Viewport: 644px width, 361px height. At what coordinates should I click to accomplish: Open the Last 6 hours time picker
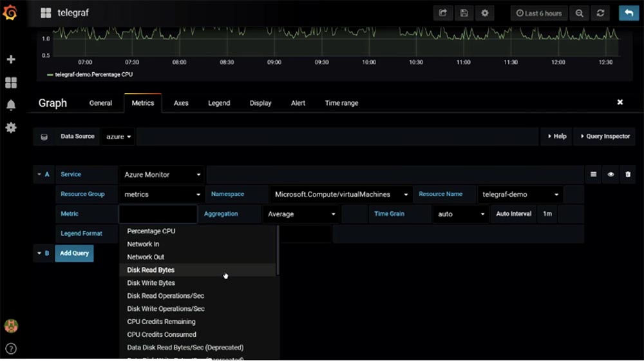click(x=539, y=13)
